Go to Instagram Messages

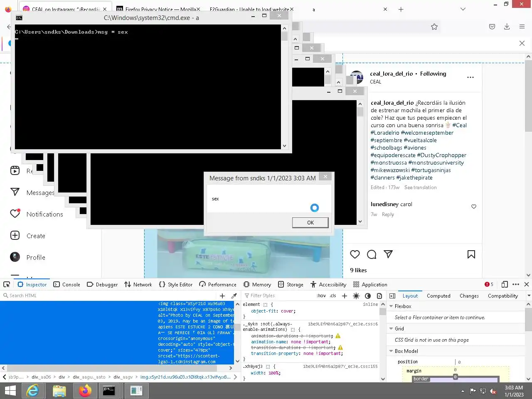tap(32, 192)
